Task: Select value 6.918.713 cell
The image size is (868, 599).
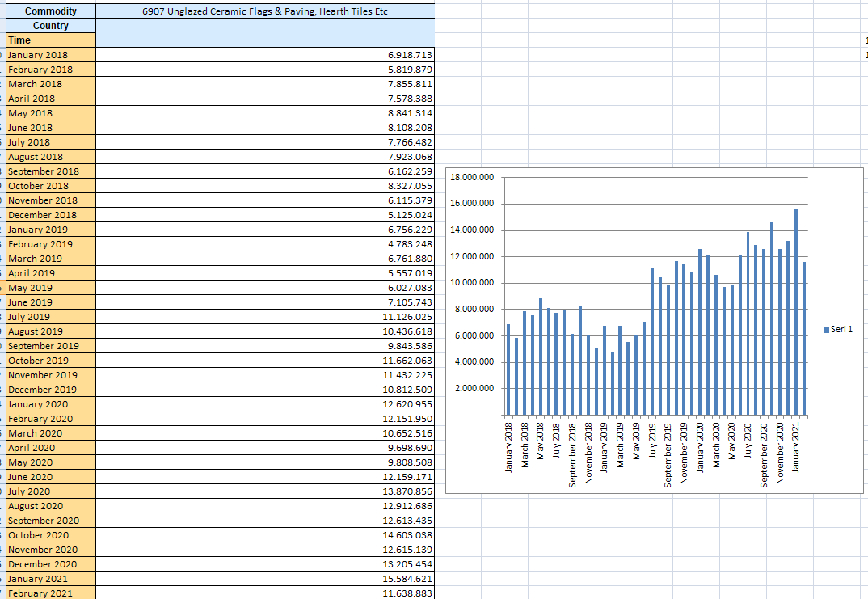Action: [265, 55]
